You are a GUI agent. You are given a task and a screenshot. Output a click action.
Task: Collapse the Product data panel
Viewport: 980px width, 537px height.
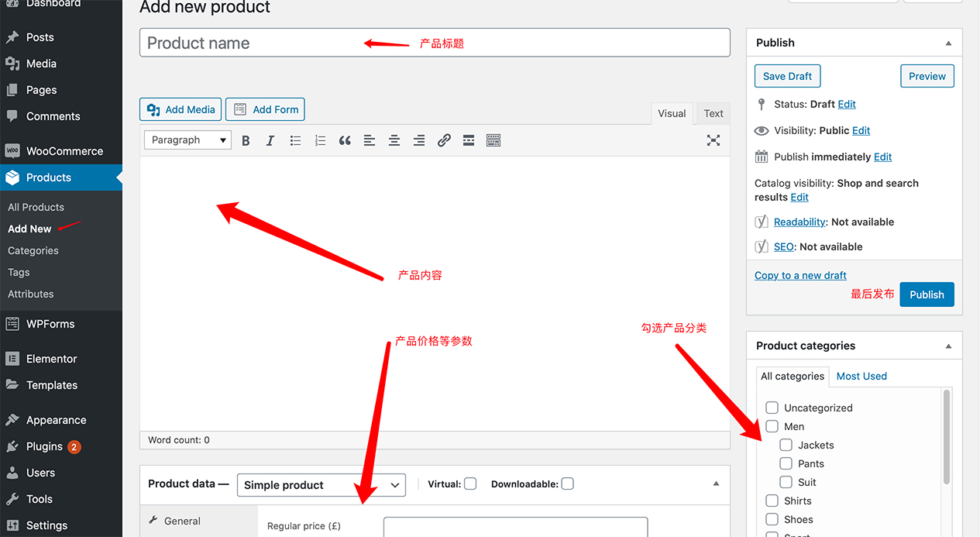coord(716,484)
